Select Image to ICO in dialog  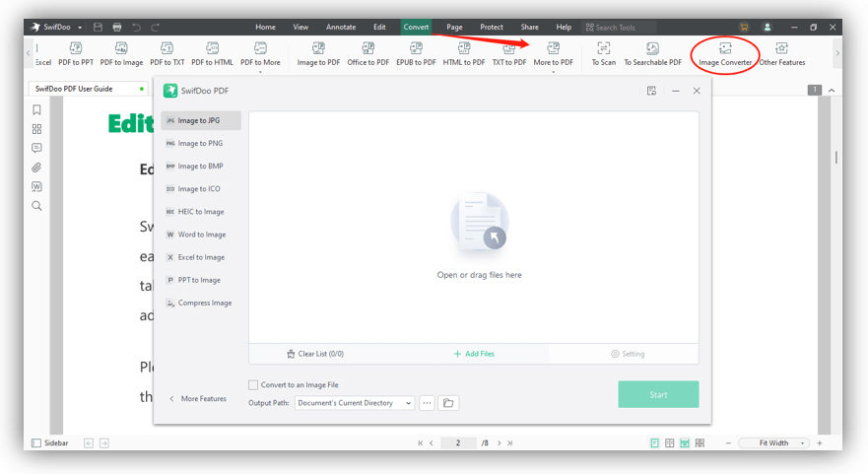coord(201,189)
